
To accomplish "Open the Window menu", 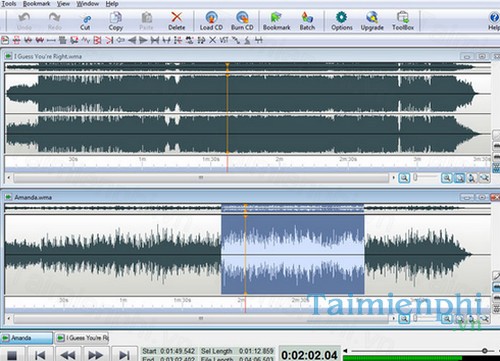I will click(88, 4).
